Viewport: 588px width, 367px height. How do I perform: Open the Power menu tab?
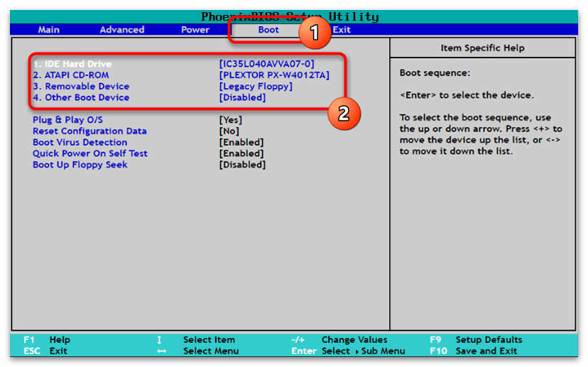click(195, 30)
